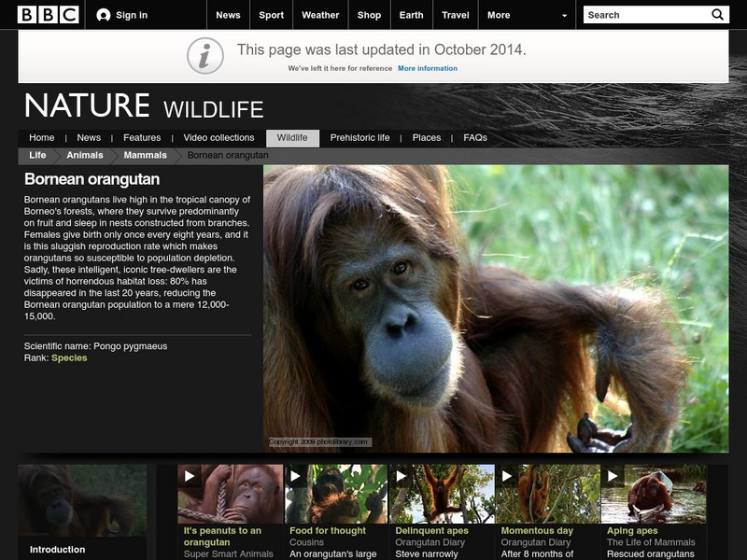Click the 'Cousins' subtitle text
Viewport: 747px width, 560px height.
click(x=306, y=542)
